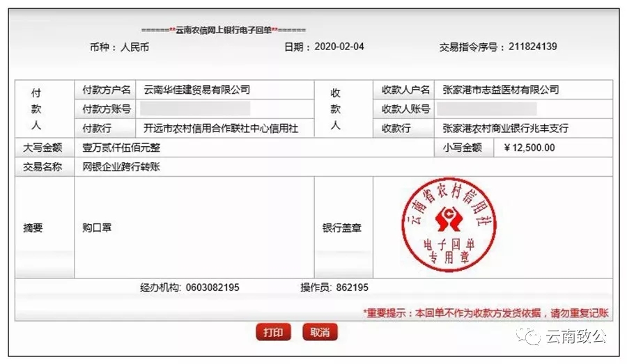Click the red 打印 print button

(273, 332)
